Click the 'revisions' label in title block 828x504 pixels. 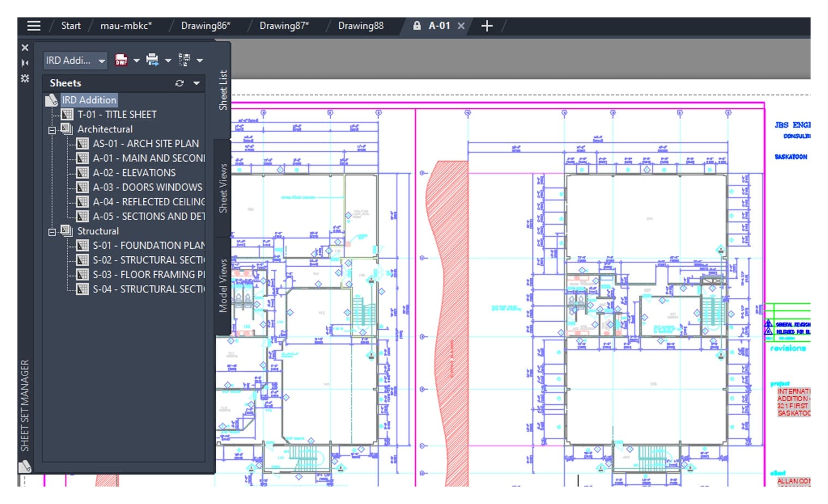pos(788,348)
